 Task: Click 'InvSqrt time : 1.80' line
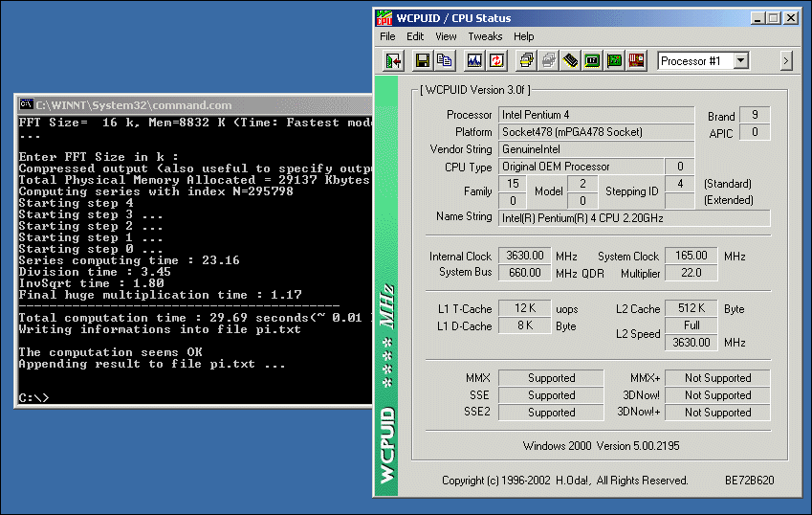coord(91,283)
